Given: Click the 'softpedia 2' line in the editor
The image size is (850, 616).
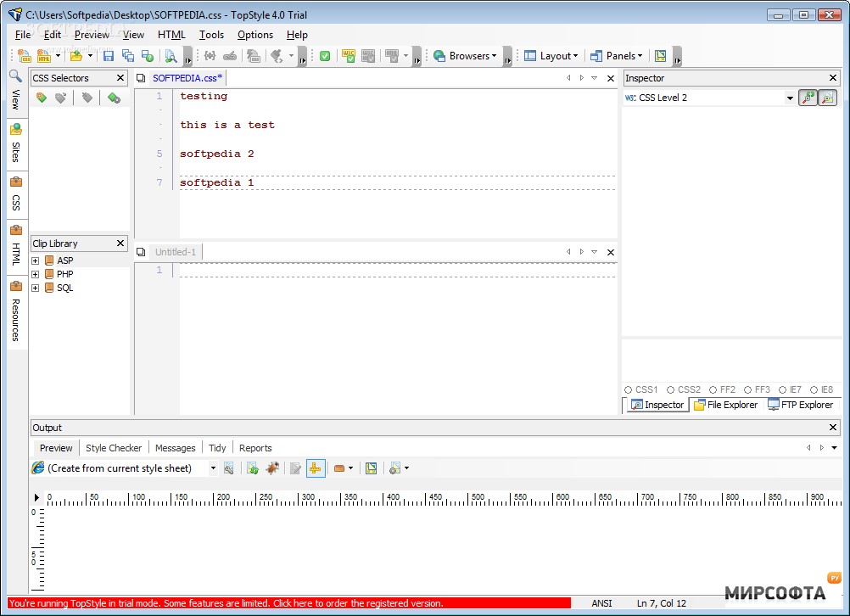Looking at the screenshot, I should [217, 154].
